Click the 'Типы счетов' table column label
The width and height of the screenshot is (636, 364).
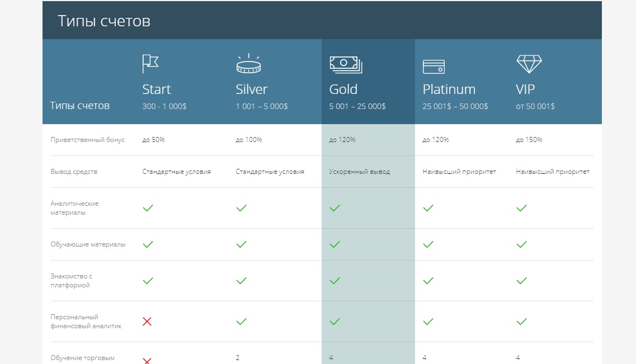(79, 105)
